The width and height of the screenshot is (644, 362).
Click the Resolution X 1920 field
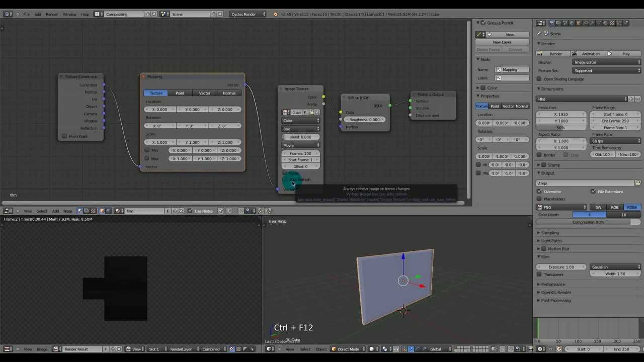561,114
